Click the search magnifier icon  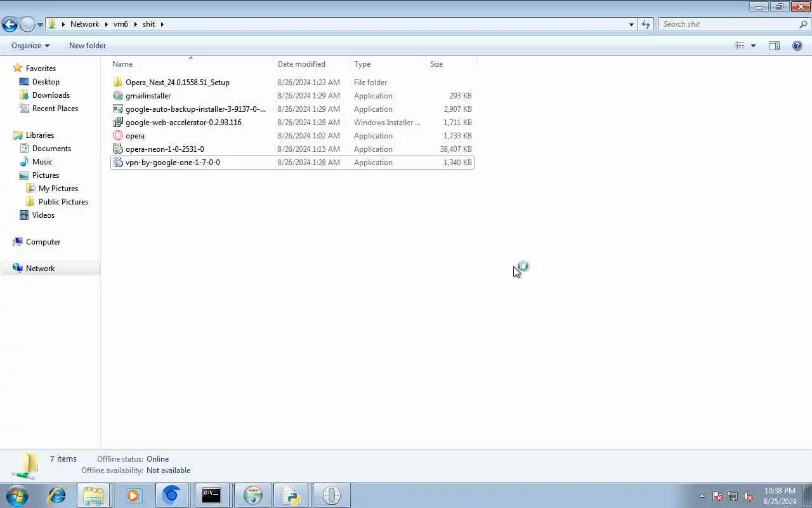pos(804,24)
